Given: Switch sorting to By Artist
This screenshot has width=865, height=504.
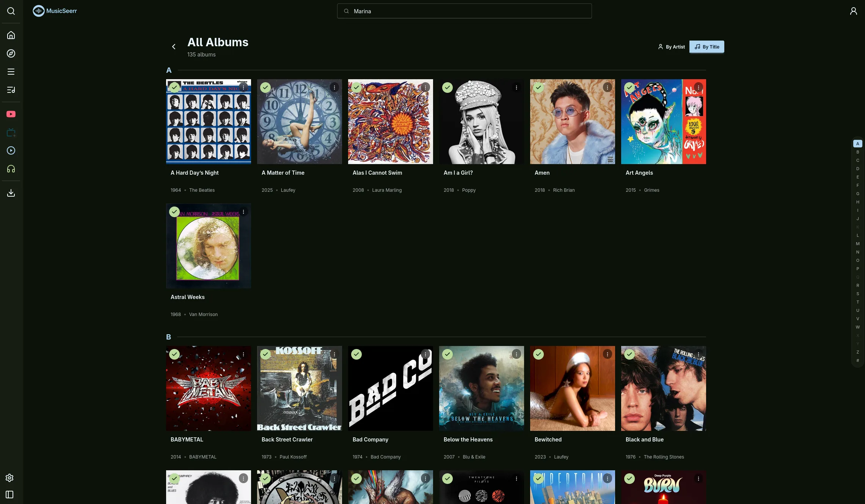Looking at the screenshot, I should [x=672, y=47].
